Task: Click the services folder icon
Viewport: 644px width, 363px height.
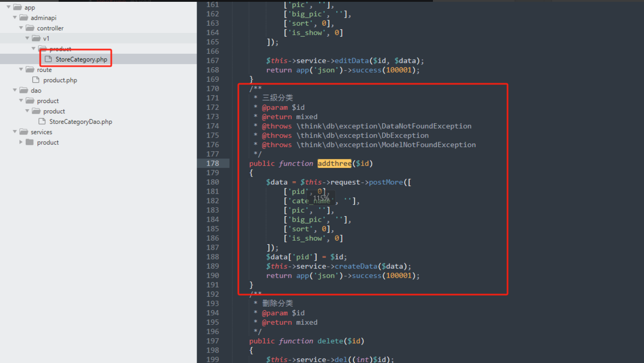Action: pos(23,132)
